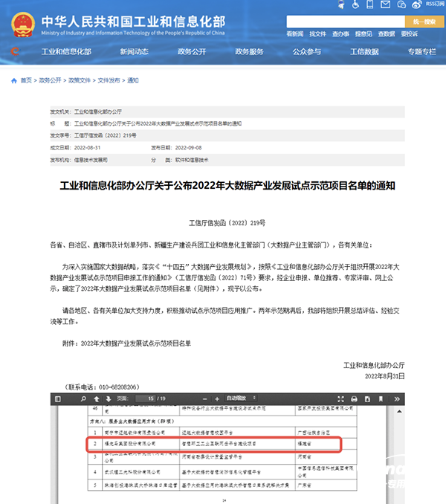Click the envelope mail icon
This screenshot has width=446, height=504.
385,4
